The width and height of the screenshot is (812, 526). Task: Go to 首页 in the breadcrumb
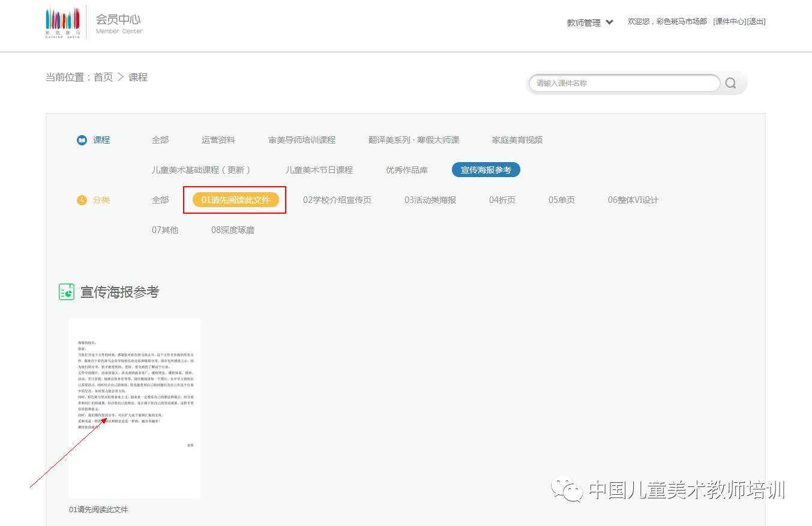(x=103, y=77)
